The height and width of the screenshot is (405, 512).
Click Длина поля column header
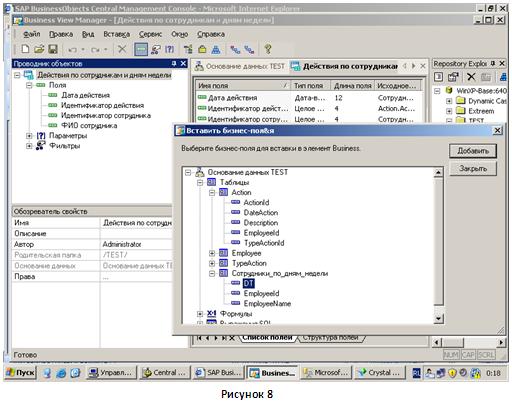(x=352, y=86)
